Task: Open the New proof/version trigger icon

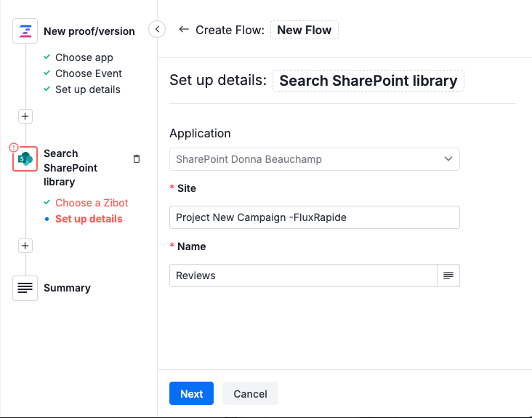Action: (25, 31)
